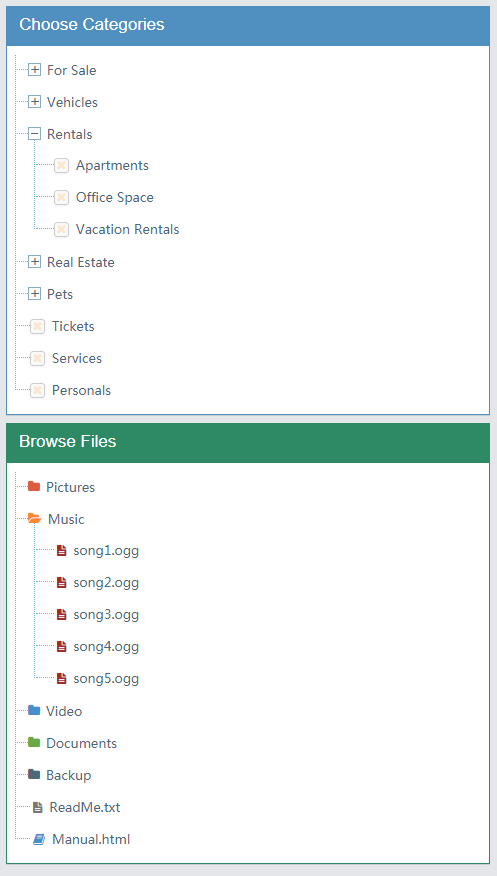Click the red Pictures folder icon
497x876 pixels.
pos(34,487)
